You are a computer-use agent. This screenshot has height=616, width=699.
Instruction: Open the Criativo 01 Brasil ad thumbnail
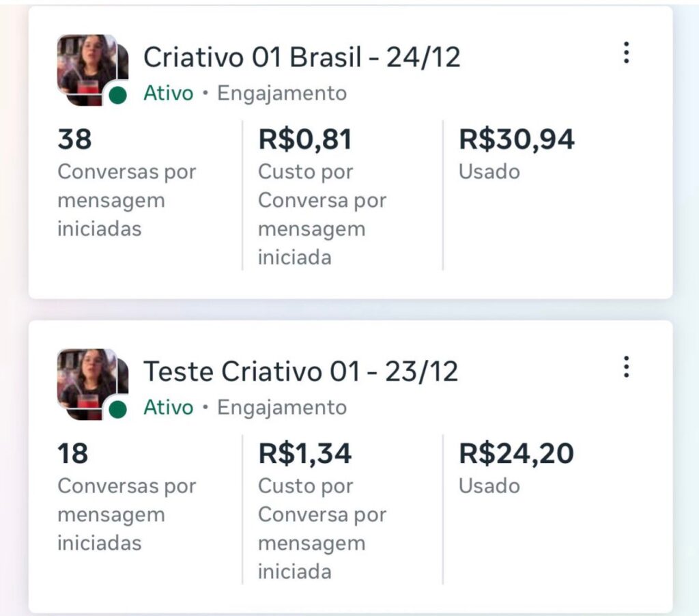[x=89, y=67]
